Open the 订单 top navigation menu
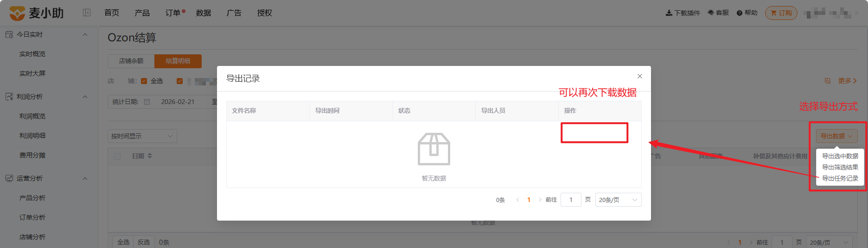This screenshot has width=868, height=248. tap(173, 13)
